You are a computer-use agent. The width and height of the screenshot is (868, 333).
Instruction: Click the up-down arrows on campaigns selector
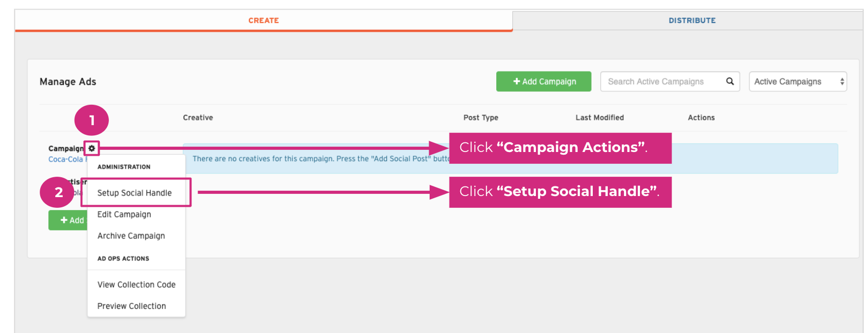coord(842,82)
